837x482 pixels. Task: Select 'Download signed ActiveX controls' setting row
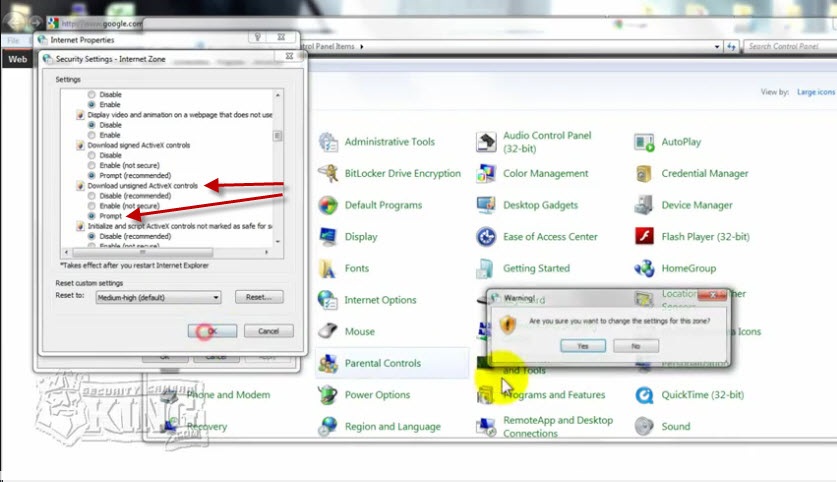pos(139,145)
